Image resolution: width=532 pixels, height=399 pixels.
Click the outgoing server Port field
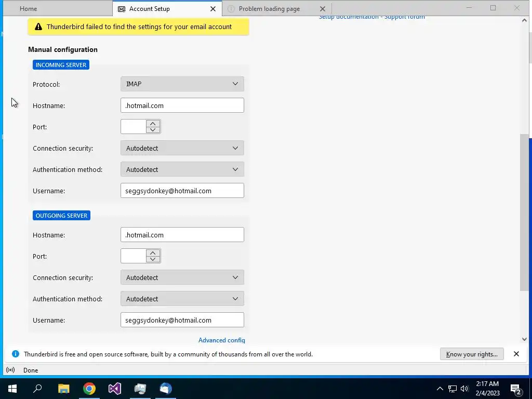pyautogui.click(x=134, y=256)
